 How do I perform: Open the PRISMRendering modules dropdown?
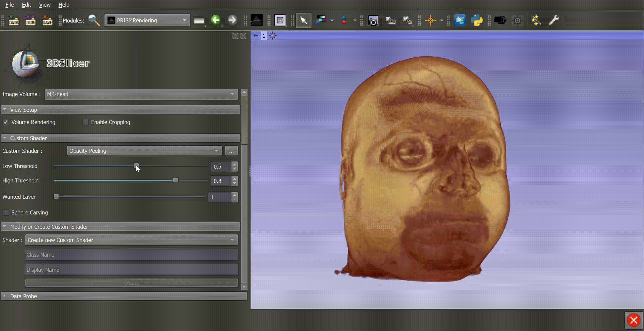[147, 20]
